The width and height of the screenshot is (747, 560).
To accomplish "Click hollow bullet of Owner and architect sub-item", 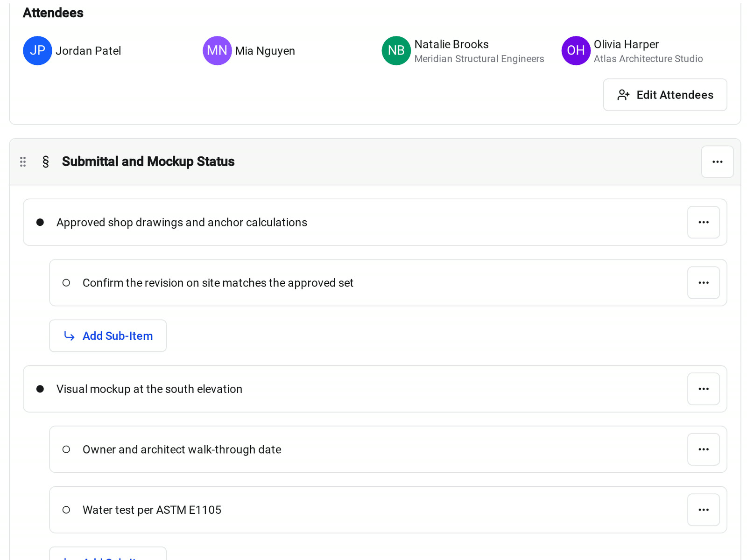I will [66, 449].
